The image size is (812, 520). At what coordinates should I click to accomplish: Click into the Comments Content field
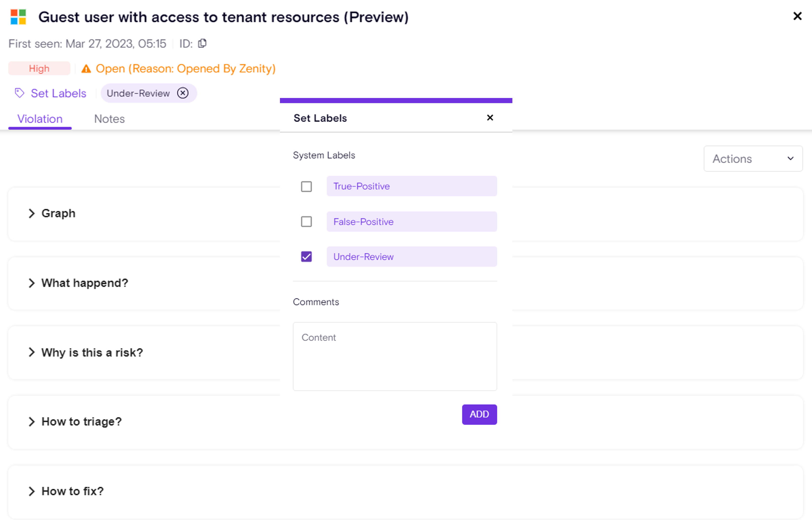point(395,356)
